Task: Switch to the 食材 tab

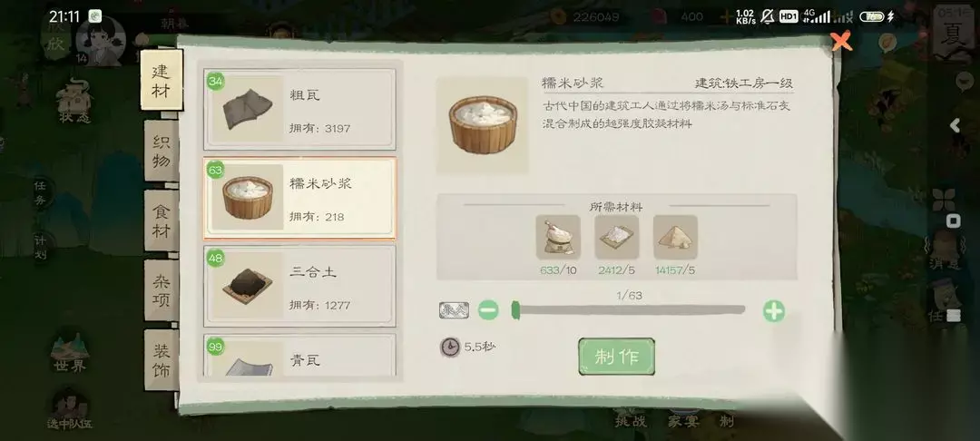Action: [162, 220]
